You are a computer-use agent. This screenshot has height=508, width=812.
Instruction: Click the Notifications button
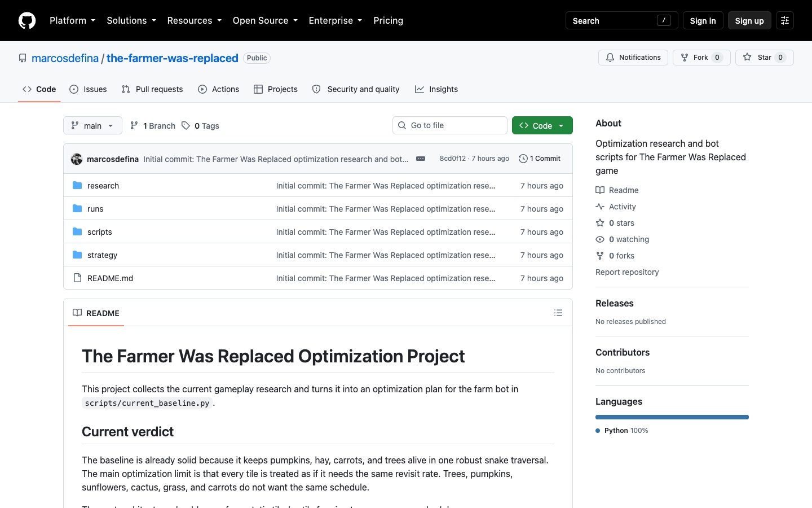(633, 58)
